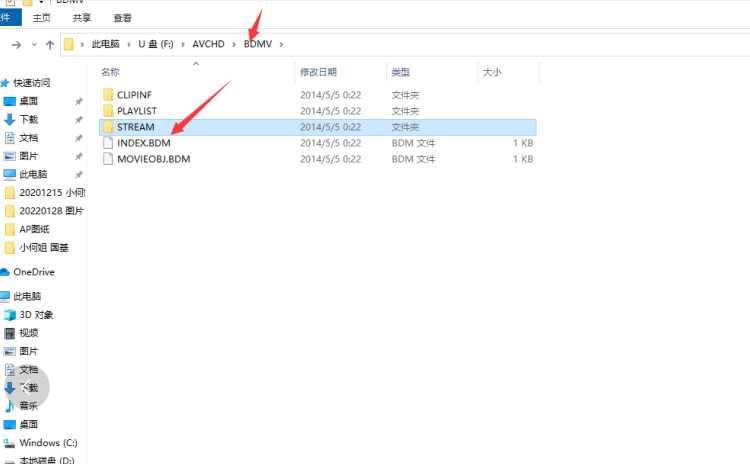Sort files by 名称 column header
Screen dimensions: 750x464
(x=111, y=72)
